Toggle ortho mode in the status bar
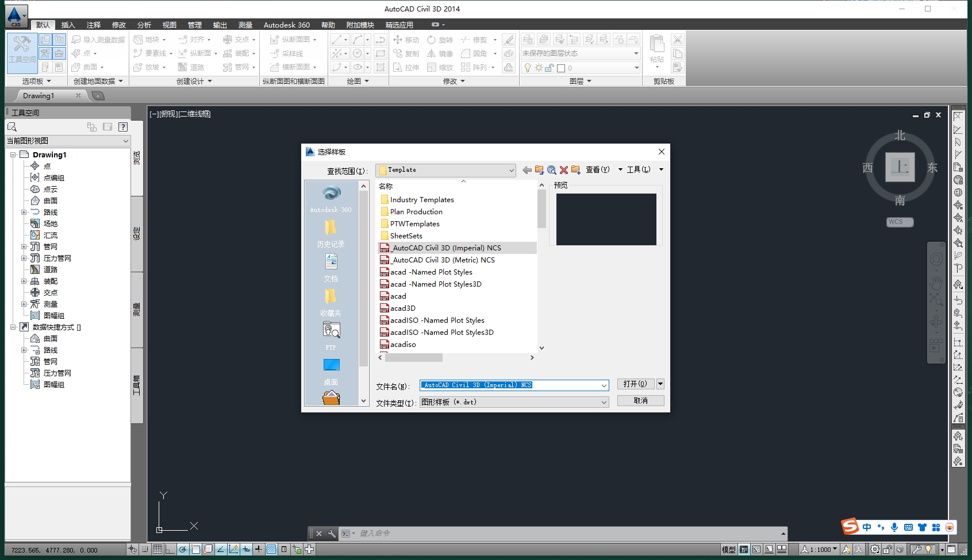972x560 pixels. 170,550
